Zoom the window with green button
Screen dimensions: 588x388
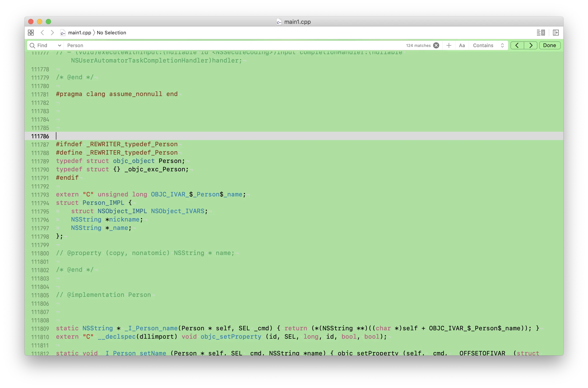(x=48, y=22)
